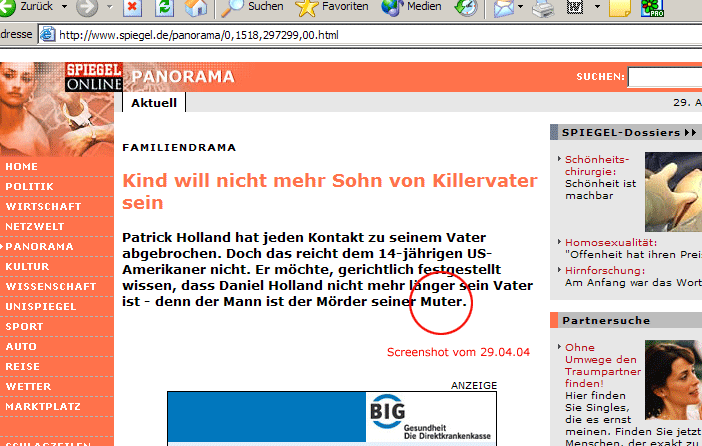Open the Medien globe panel
702x446 pixels.
[x=411, y=7]
